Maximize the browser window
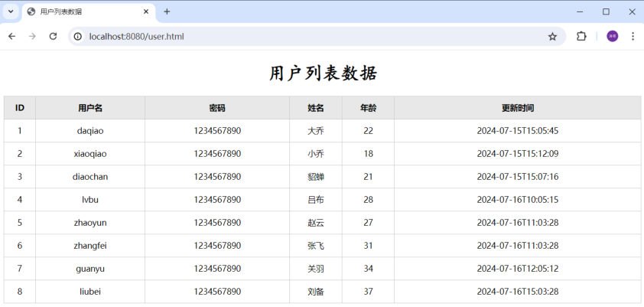Screen dimensions: 644x307 pos(606,12)
